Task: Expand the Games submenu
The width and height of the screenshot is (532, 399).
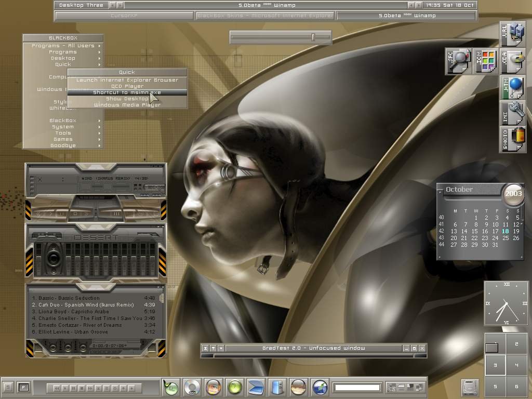Action: (63, 139)
